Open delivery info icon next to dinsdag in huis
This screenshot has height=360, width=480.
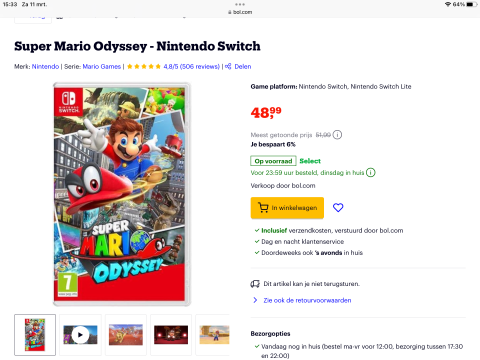(x=371, y=172)
